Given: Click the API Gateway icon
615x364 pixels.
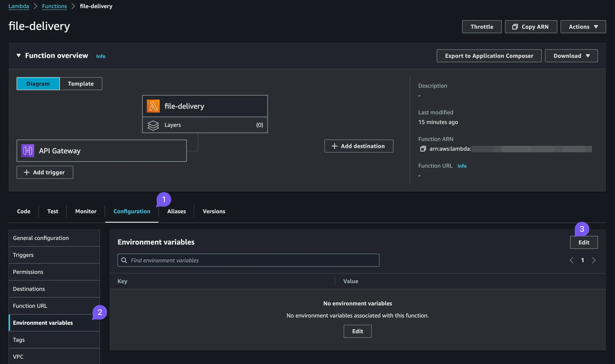Looking at the screenshot, I should pyautogui.click(x=28, y=151).
